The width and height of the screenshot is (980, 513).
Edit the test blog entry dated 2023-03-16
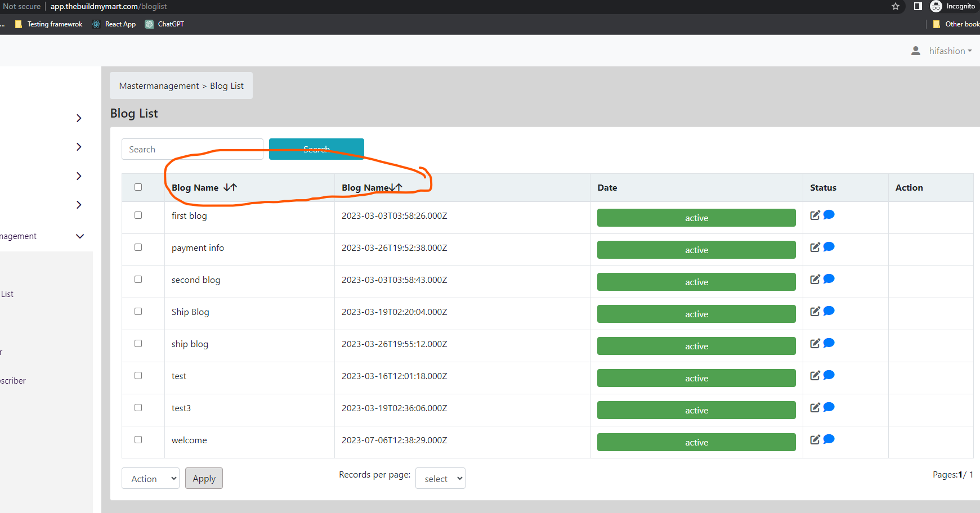coord(815,375)
